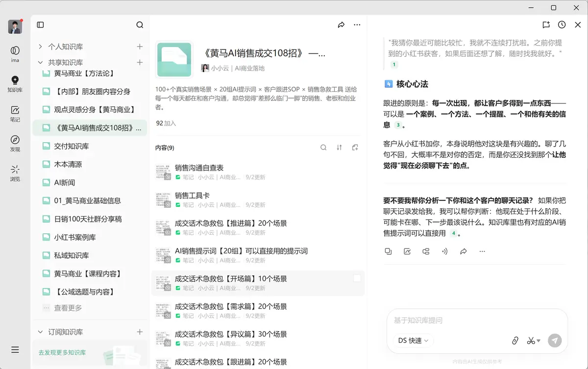The width and height of the screenshot is (588, 369).
Task: Click the knowledge base cover thumbnail
Action: (174, 60)
